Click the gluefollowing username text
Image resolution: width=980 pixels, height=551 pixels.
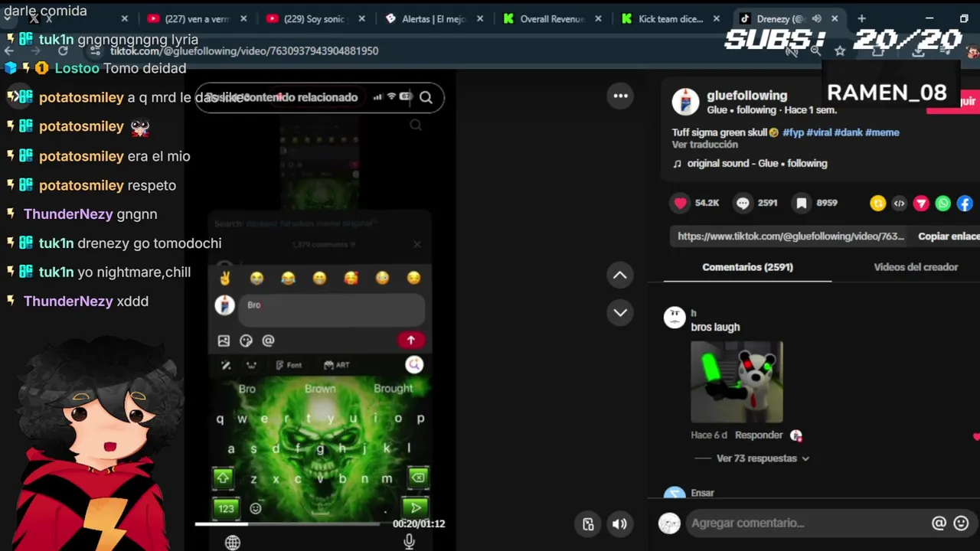746,96
